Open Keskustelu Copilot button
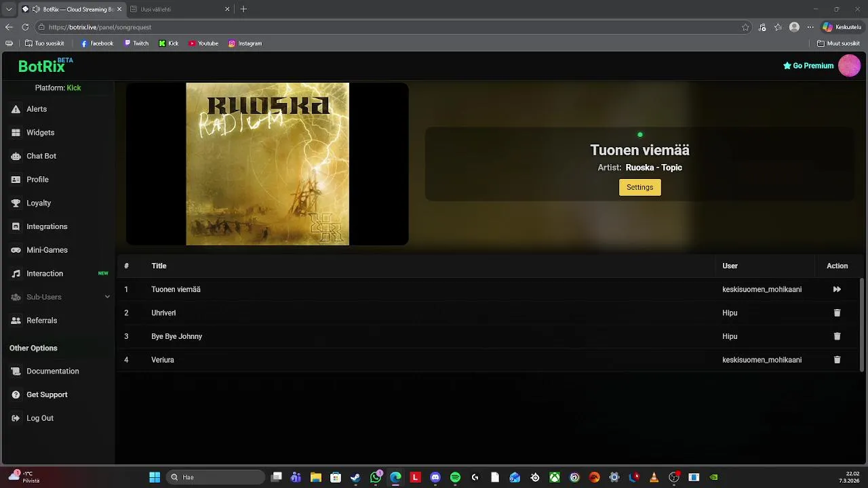 pos(842,27)
